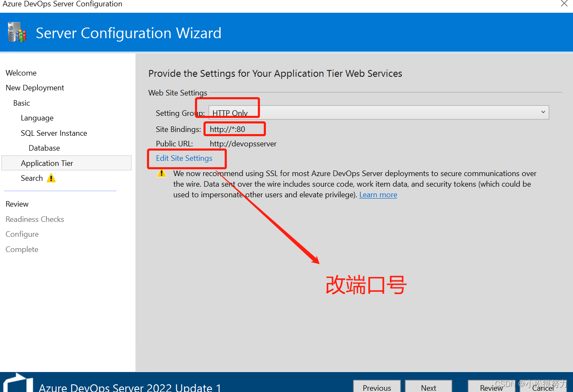Click the SSL recommendation warning text
The width and height of the screenshot is (573, 392).
tap(355, 184)
